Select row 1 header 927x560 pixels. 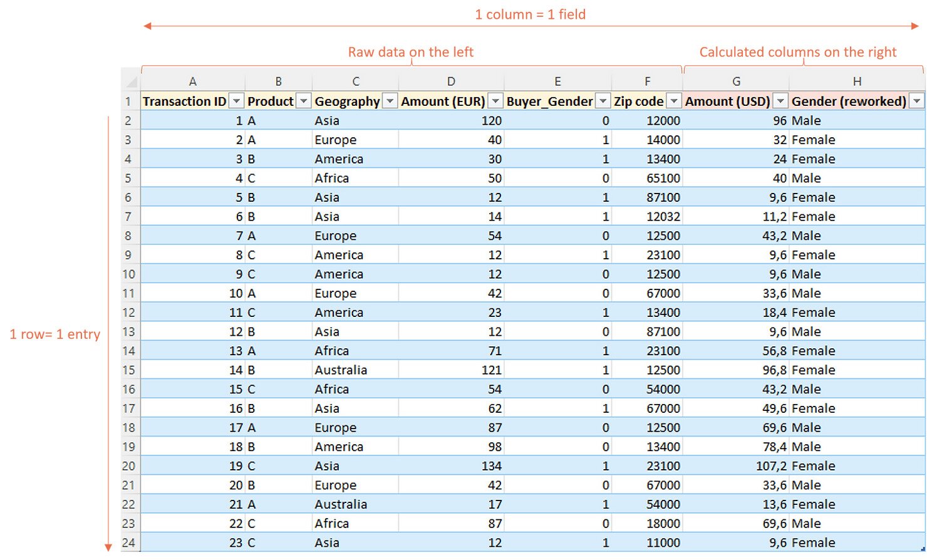(x=128, y=101)
